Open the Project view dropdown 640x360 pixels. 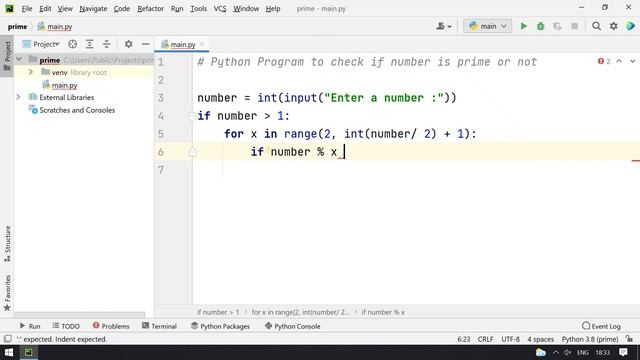point(41,44)
